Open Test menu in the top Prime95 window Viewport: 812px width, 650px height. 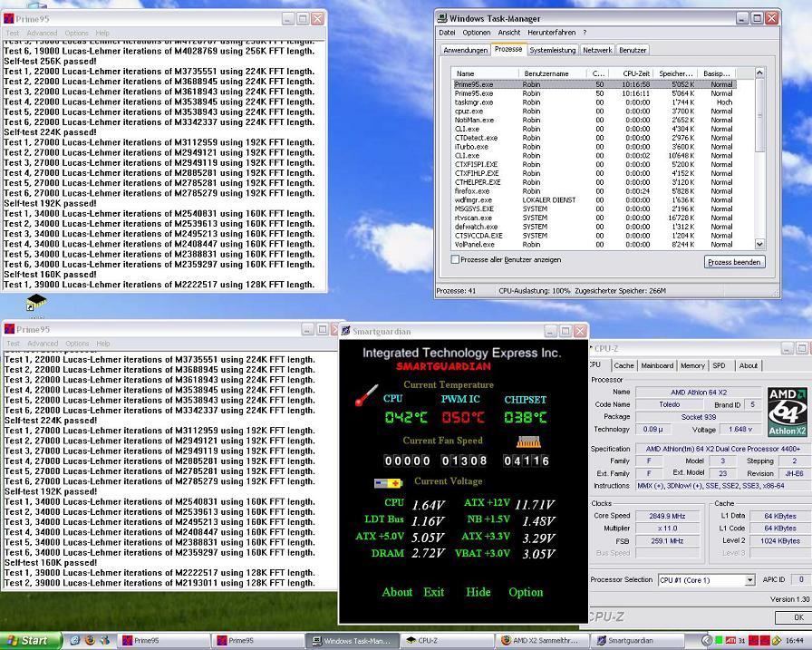coord(12,34)
